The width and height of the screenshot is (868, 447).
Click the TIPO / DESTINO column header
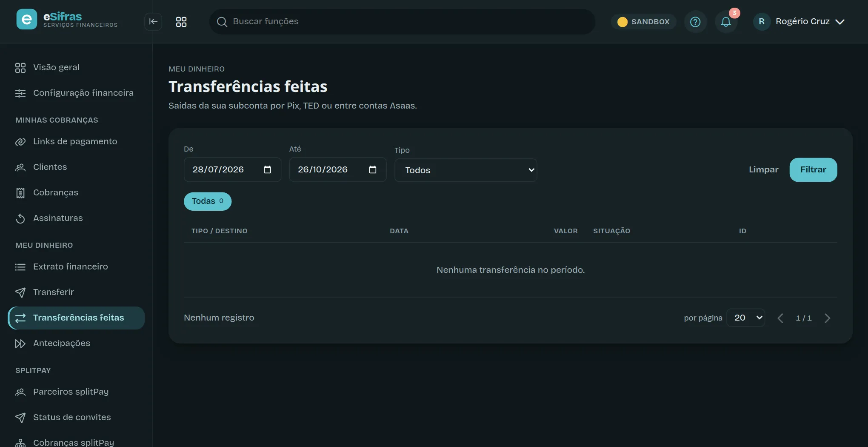pyautogui.click(x=219, y=231)
